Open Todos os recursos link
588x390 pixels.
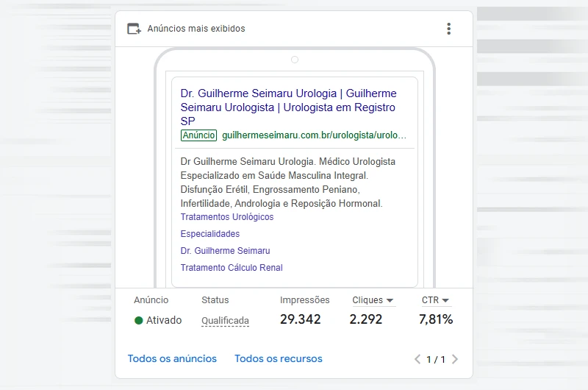(x=278, y=359)
